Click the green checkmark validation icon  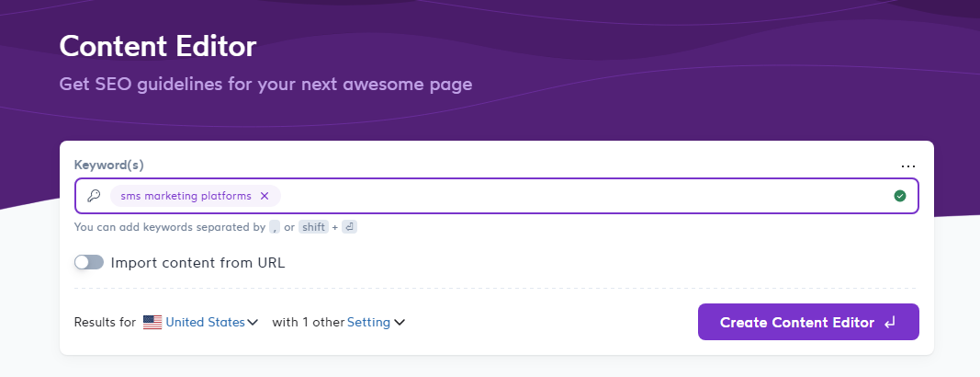point(900,196)
